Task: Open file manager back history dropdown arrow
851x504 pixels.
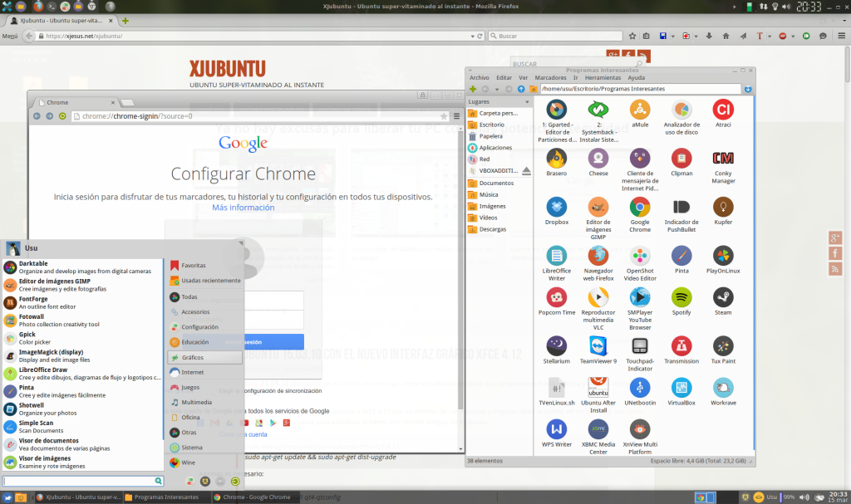Action: tap(497, 89)
